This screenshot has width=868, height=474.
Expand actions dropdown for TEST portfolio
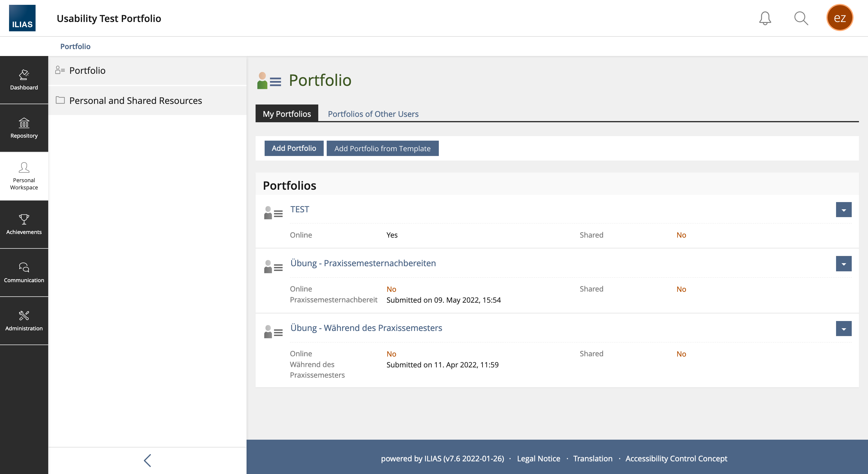843,210
